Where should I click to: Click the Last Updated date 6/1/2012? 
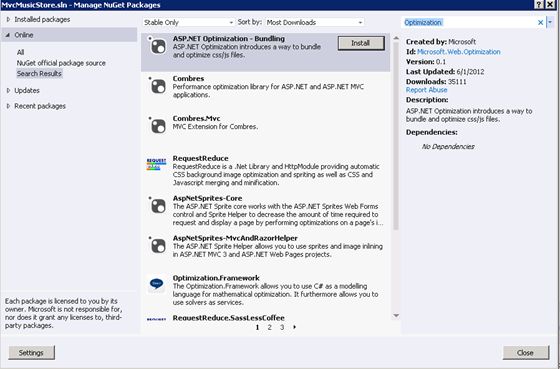470,72
